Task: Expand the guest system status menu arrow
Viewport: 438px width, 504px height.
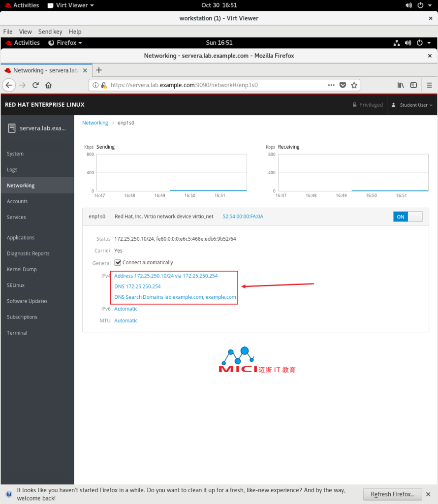Action: [429, 43]
